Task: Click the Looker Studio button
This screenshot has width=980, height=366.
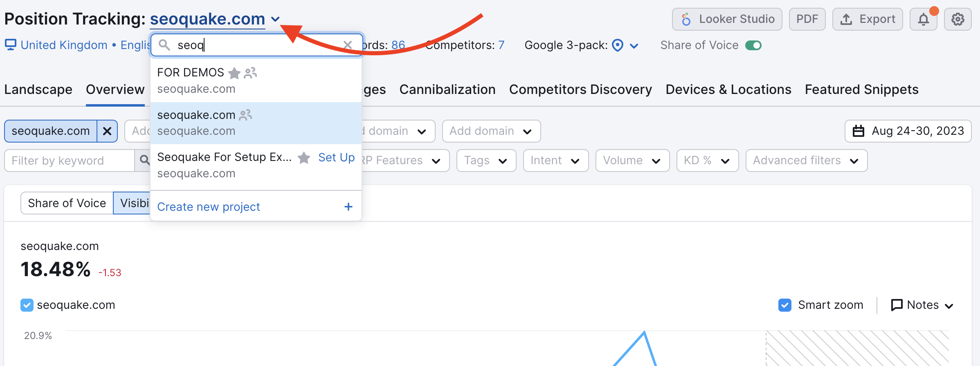Action: pyautogui.click(x=727, y=19)
